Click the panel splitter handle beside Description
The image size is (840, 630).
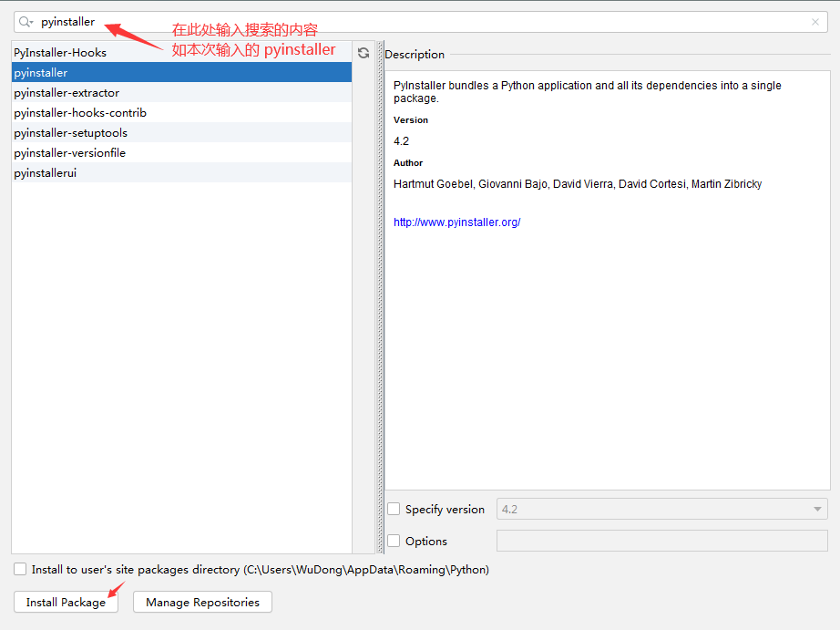[x=380, y=297]
